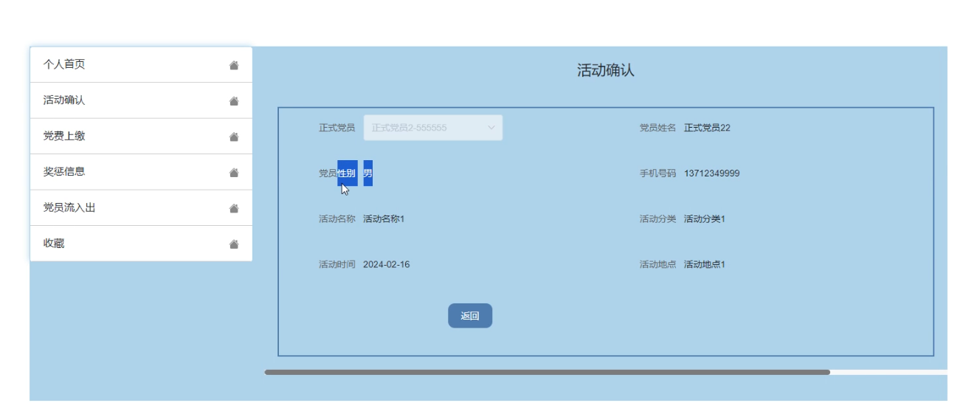Click 党员姓名 value 正式党员22
This screenshot has width=980, height=403.
pos(707,128)
